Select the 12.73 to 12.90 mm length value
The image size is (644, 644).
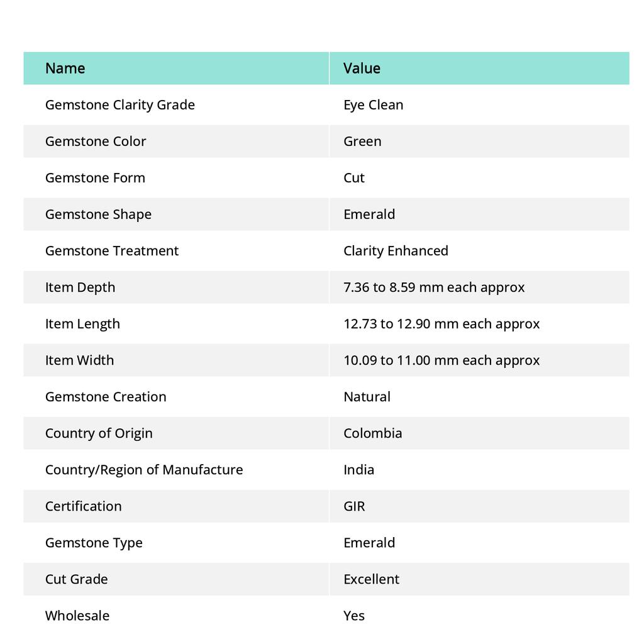[441, 324]
